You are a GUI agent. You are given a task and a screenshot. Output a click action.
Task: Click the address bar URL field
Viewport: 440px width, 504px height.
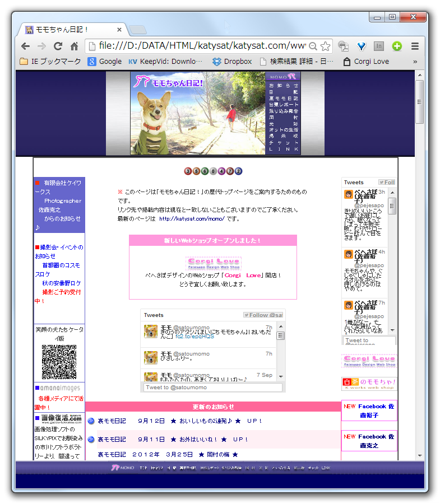[202, 46]
